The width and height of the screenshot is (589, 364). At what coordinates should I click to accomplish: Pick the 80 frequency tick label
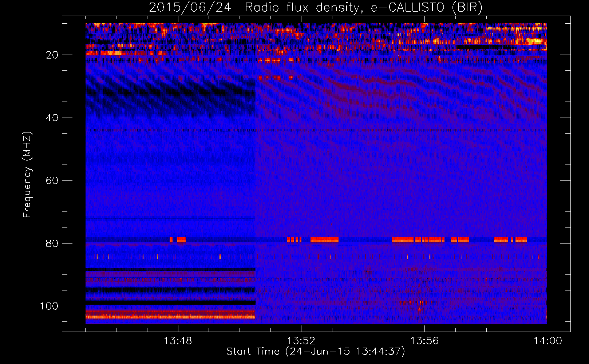(x=52, y=244)
